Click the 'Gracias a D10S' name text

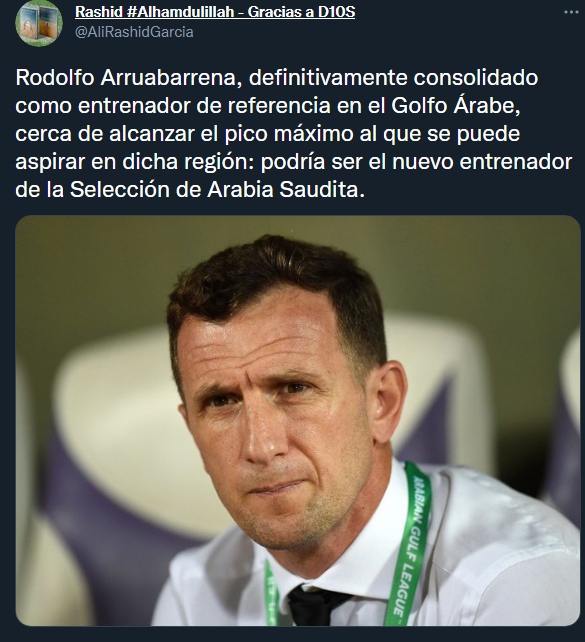coord(301,12)
